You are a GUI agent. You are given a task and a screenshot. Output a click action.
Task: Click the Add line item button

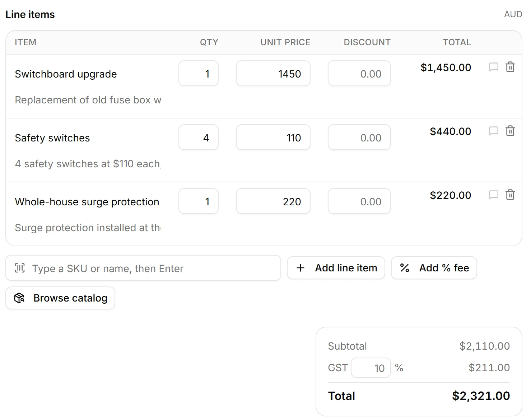(x=336, y=268)
